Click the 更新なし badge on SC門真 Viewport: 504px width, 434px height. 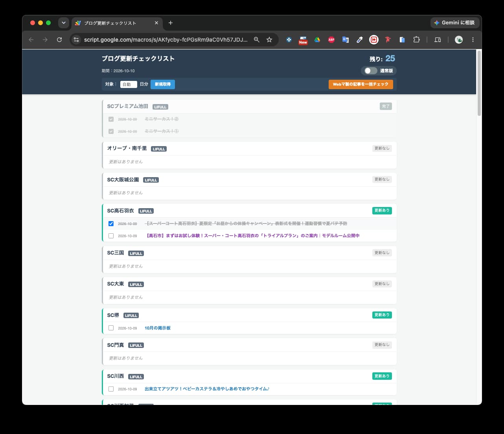tap(382, 344)
